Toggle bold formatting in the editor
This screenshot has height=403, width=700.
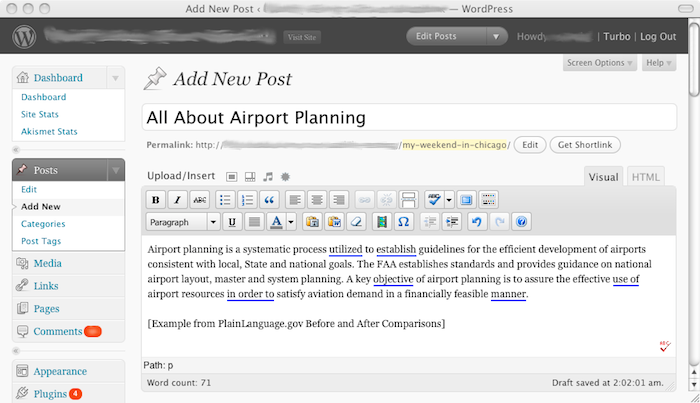155,200
